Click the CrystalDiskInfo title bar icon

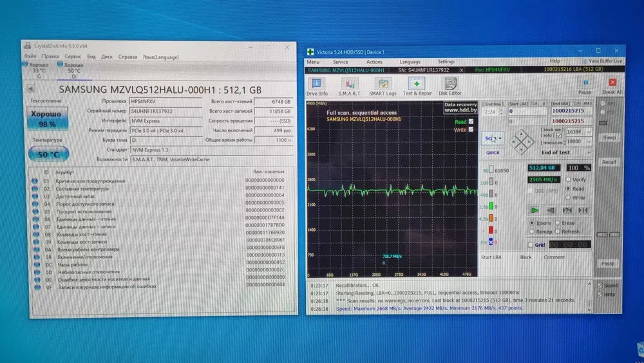click(28, 46)
